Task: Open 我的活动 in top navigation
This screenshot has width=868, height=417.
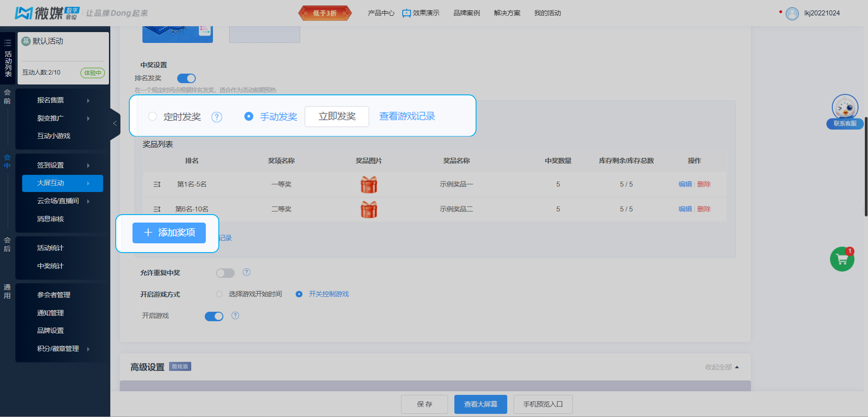Action: 547,13
